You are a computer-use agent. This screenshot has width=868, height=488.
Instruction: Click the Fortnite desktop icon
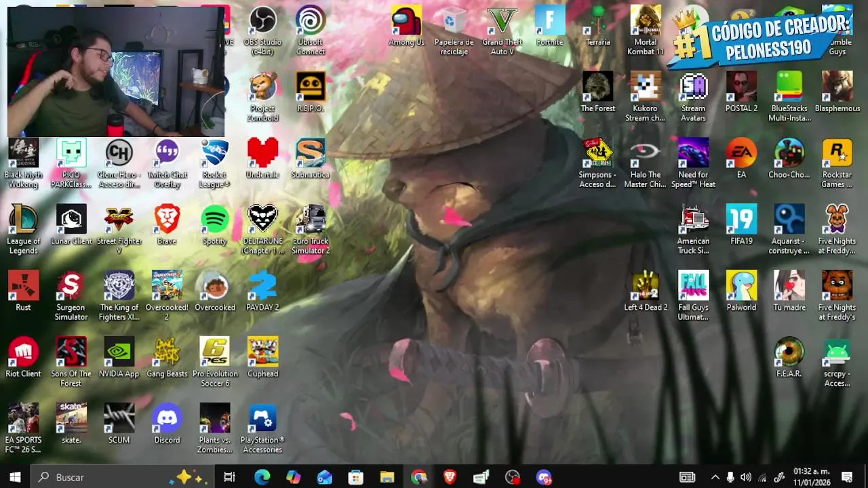point(550,26)
